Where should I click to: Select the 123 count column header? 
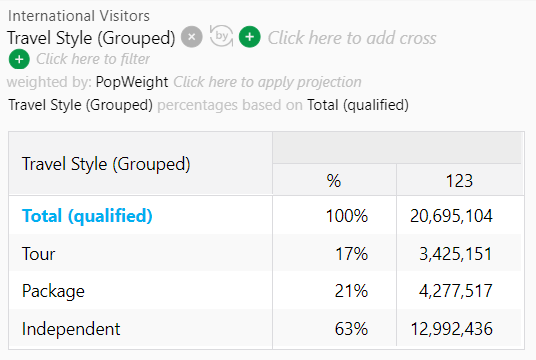459,181
